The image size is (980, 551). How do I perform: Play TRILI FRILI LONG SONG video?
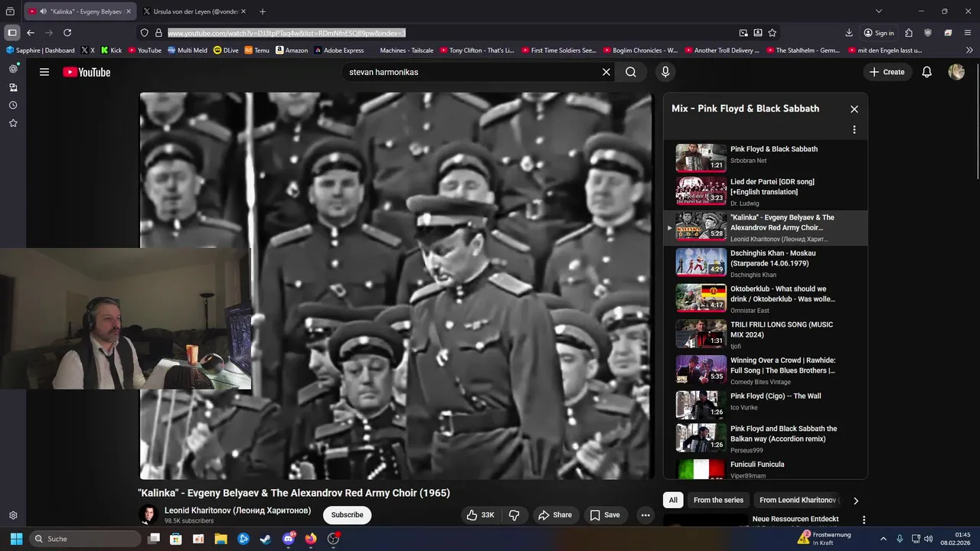pyautogui.click(x=766, y=334)
